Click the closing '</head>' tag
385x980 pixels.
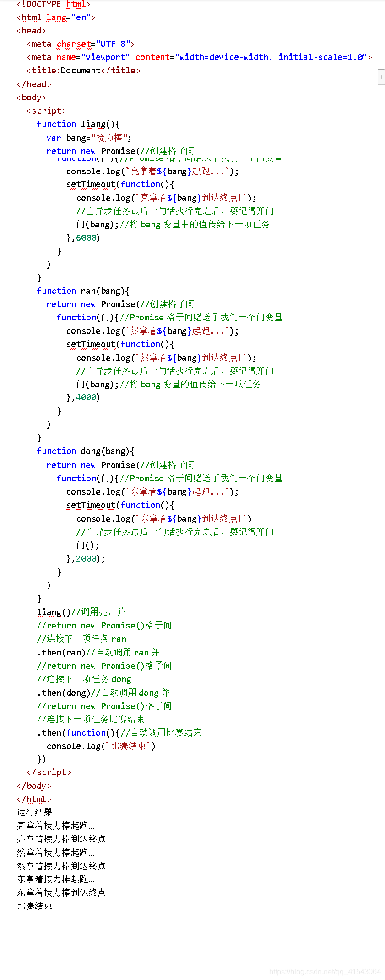click(x=34, y=84)
